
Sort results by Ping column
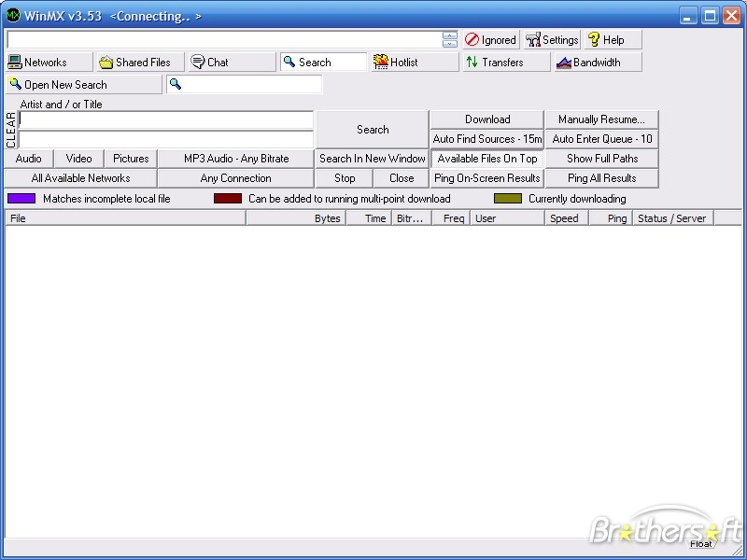pos(612,218)
